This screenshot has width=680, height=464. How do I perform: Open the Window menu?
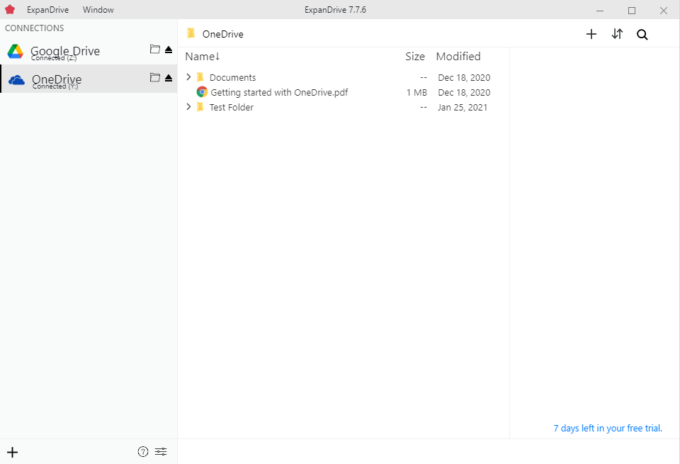click(98, 10)
